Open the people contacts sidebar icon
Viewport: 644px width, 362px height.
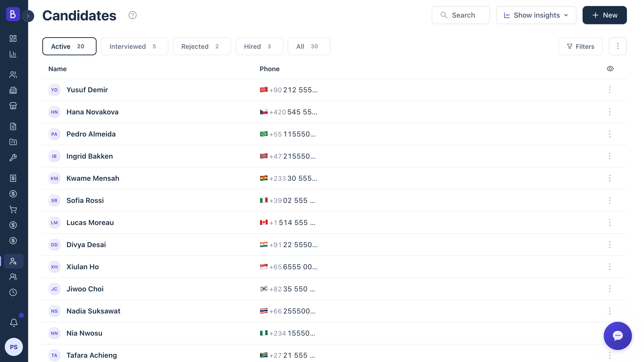coord(13,75)
